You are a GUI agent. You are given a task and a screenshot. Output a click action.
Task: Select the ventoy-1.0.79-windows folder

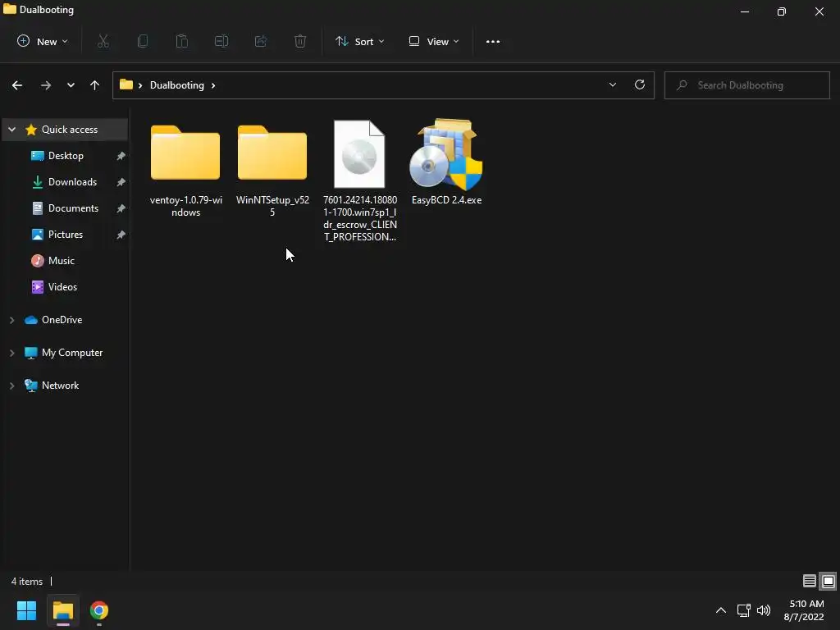(x=185, y=169)
